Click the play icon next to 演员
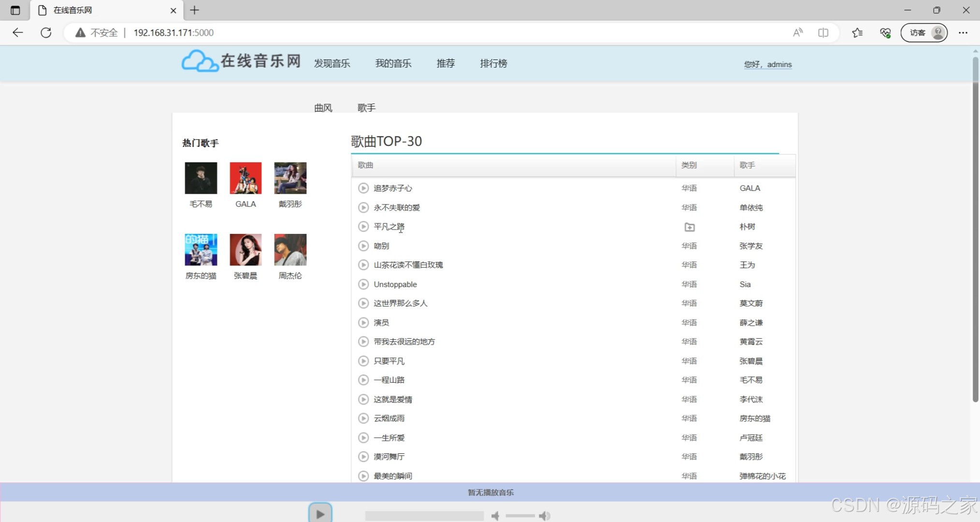The width and height of the screenshot is (980, 522). click(363, 322)
